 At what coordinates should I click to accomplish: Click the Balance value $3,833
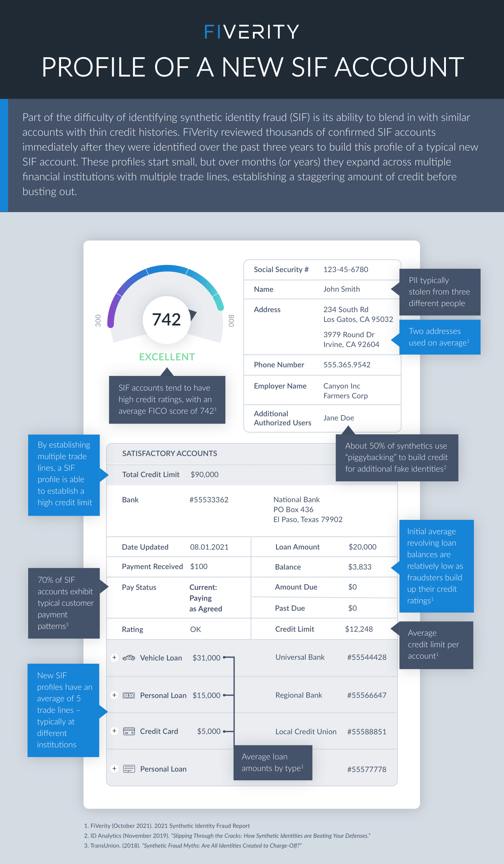(x=360, y=567)
